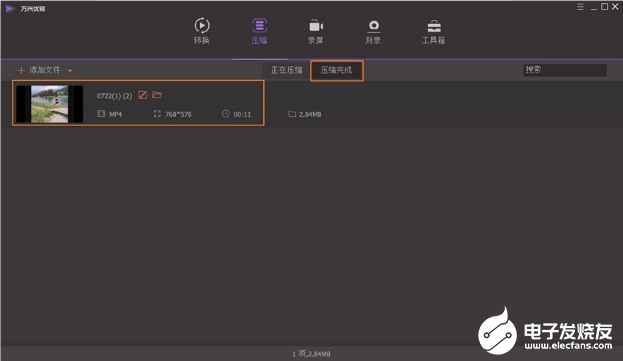This screenshot has height=361, width=623.
Task: Switch to the 压缩完成 tab
Action: (337, 71)
